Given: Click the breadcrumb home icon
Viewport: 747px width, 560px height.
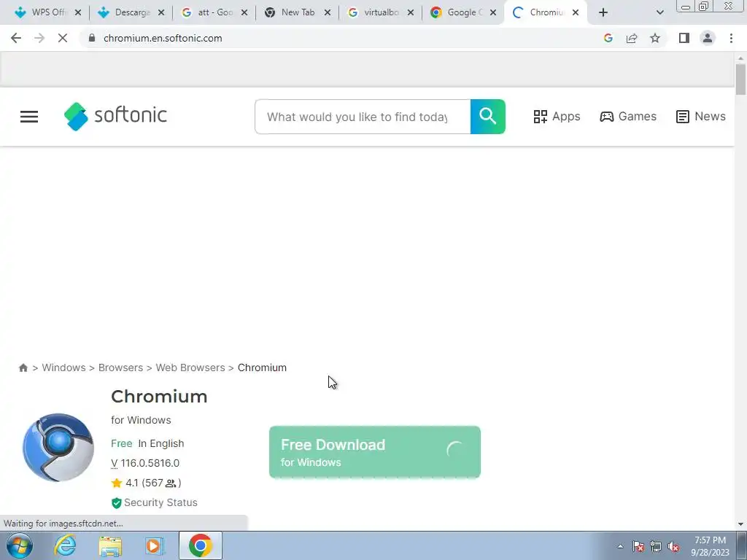Looking at the screenshot, I should [x=23, y=367].
